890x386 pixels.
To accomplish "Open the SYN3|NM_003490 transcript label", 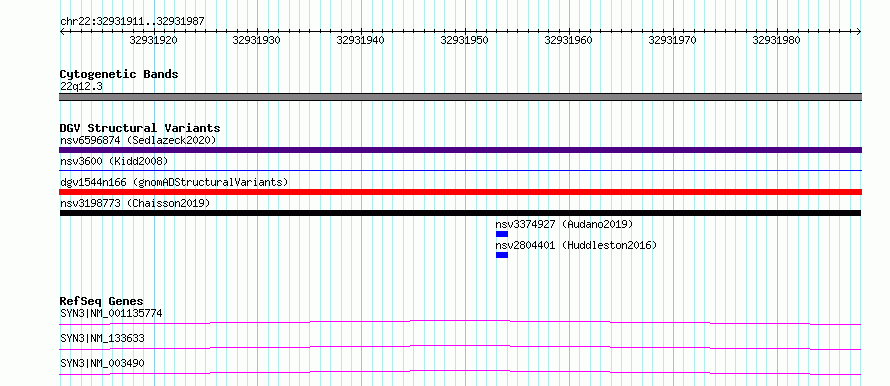I will pos(102,363).
